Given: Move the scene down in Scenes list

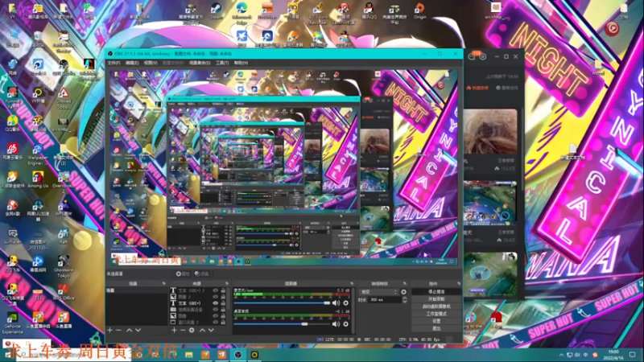Looking at the screenshot, I should coord(138,330).
